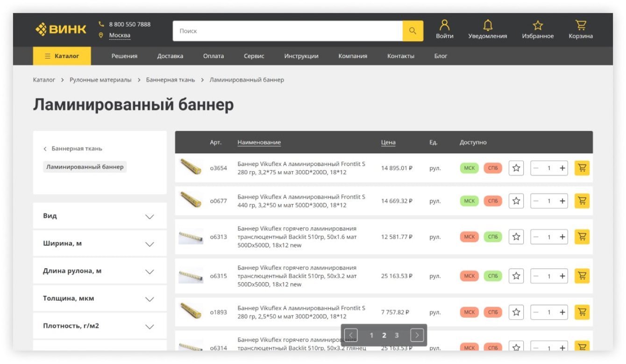Screen dimensions: 626x364
Task: Decrease quantity for item о3654
Action: [x=536, y=168]
